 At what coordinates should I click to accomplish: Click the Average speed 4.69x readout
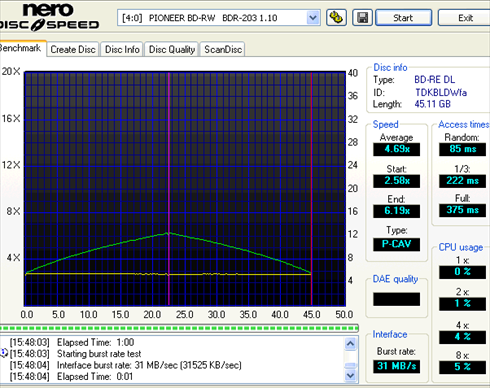point(396,149)
